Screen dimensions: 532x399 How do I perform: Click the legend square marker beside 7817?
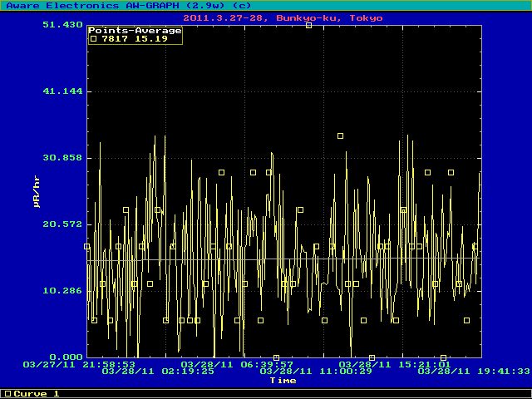pos(94,38)
